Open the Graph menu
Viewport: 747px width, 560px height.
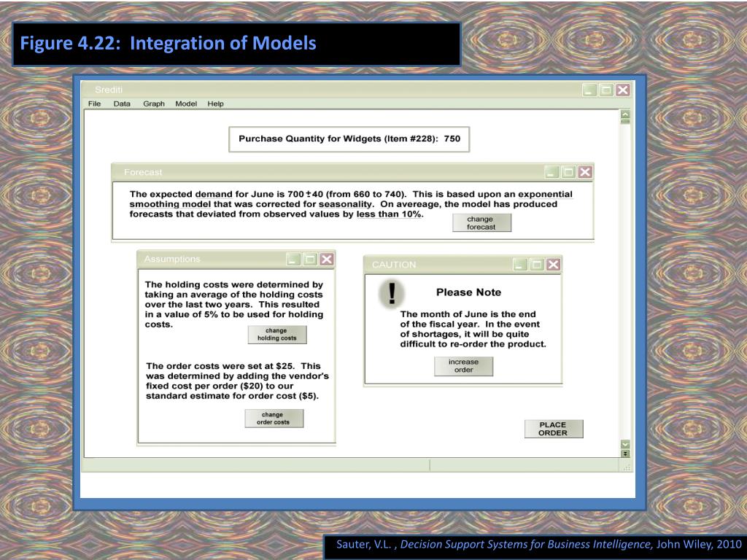154,104
